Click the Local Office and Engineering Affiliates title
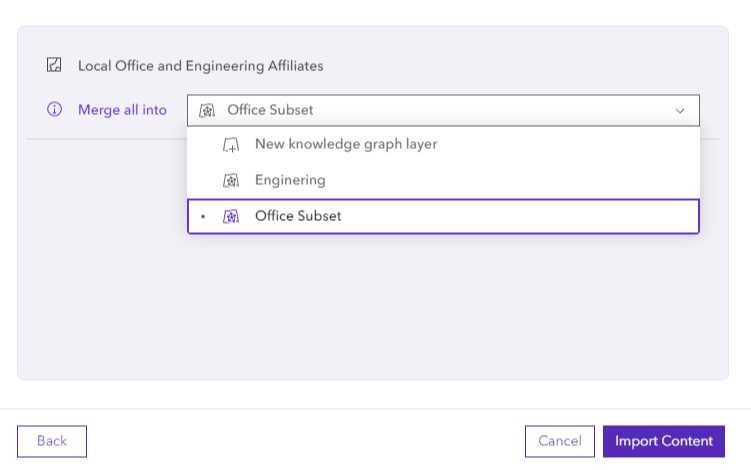Screen dimensions: 751x470 tap(200, 66)
